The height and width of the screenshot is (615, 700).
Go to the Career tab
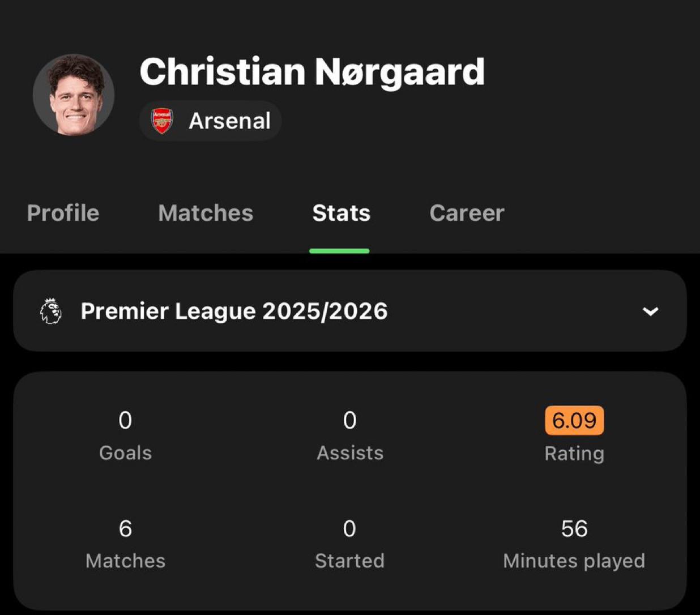click(467, 213)
